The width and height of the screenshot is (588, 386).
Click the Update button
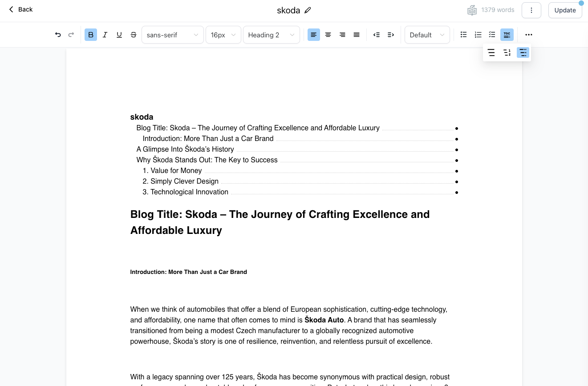click(565, 10)
